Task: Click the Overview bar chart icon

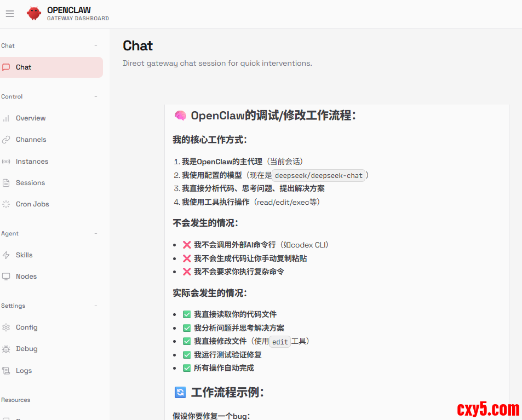Action: 6,118
